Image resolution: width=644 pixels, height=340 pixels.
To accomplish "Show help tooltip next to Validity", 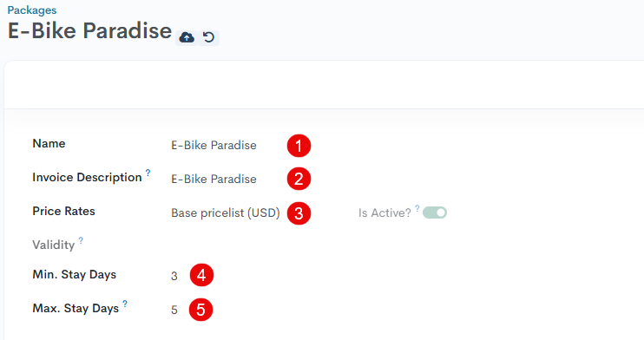I will pyautogui.click(x=81, y=240).
